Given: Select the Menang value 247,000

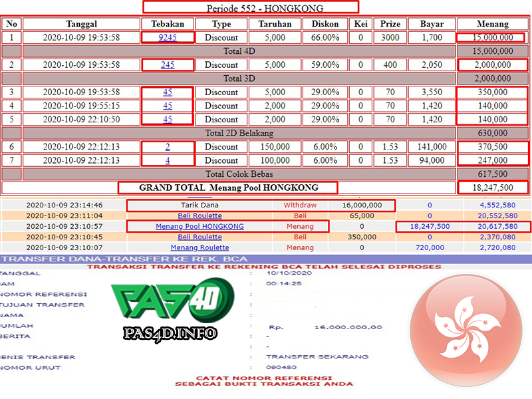Looking at the screenshot, I should coord(493,160).
